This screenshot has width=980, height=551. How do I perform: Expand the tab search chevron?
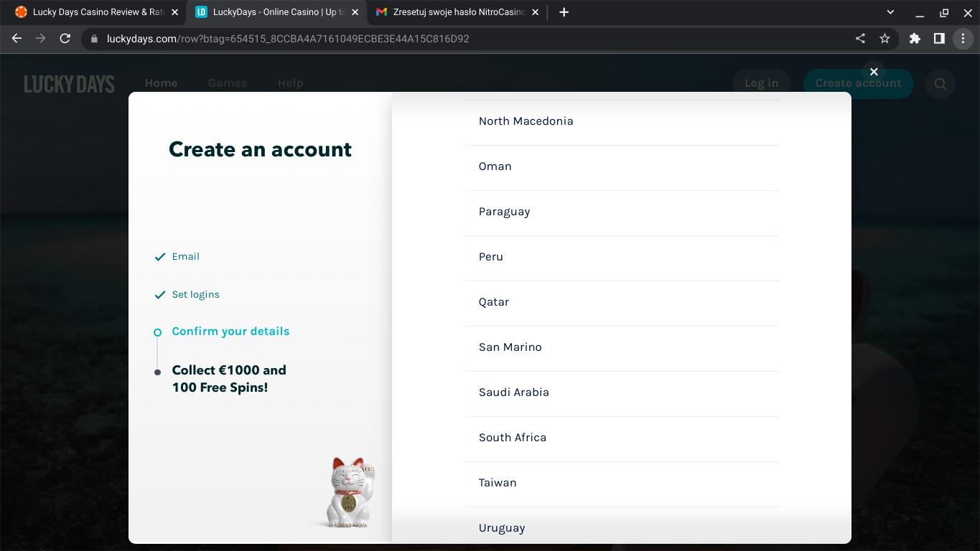pyautogui.click(x=890, y=12)
